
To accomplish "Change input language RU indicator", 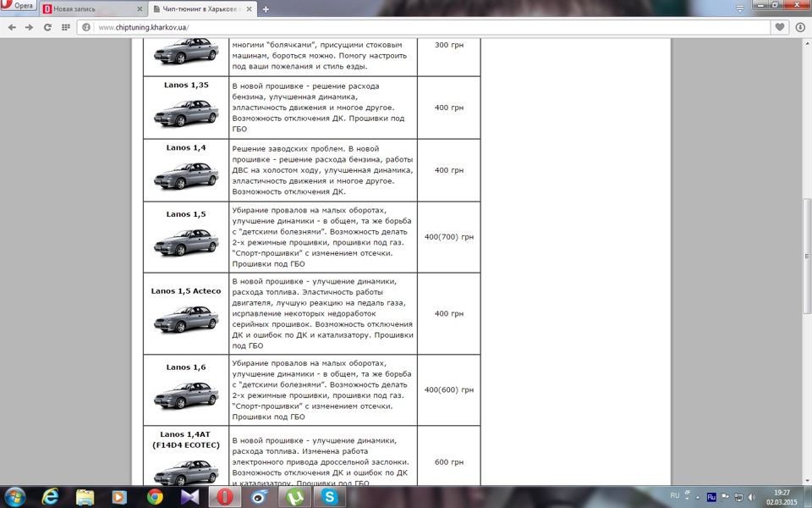I will click(x=675, y=496).
